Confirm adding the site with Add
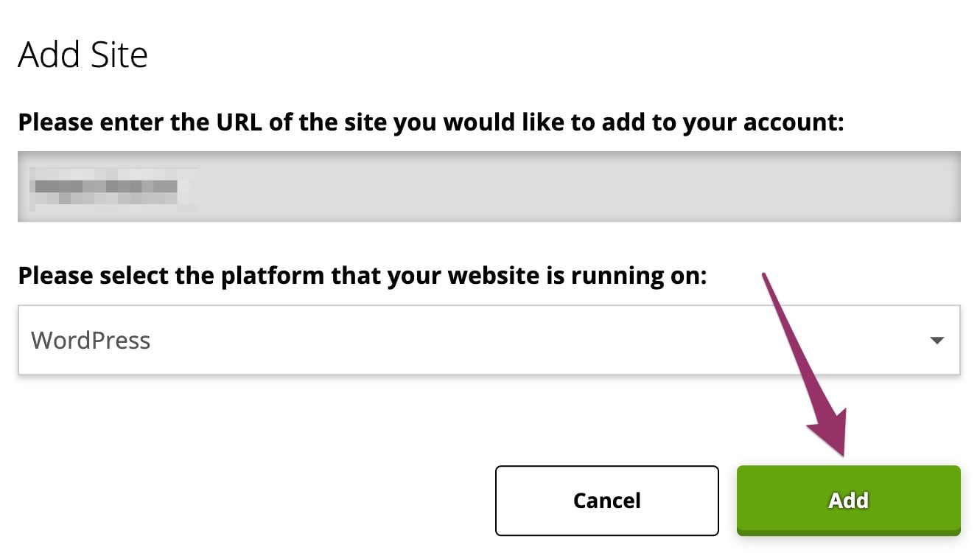The height and width of the screenshot is (553, 980). (x=848, y=500)
